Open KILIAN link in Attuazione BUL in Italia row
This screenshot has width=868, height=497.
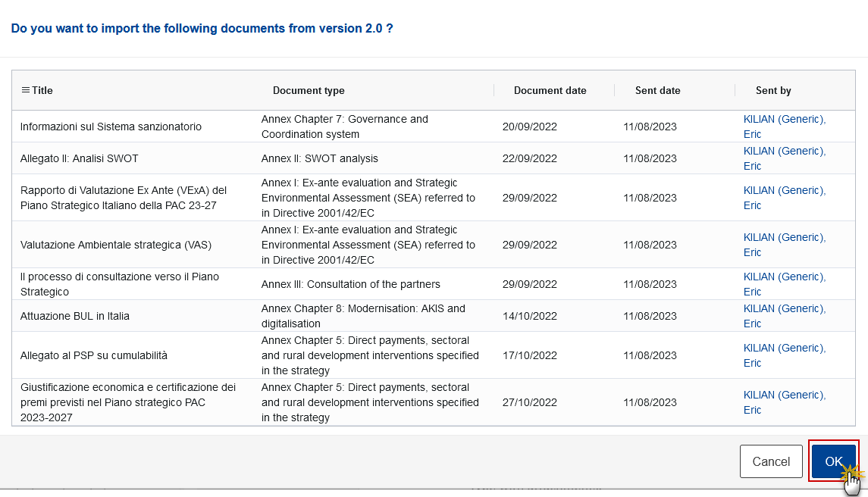coord(785,316)
